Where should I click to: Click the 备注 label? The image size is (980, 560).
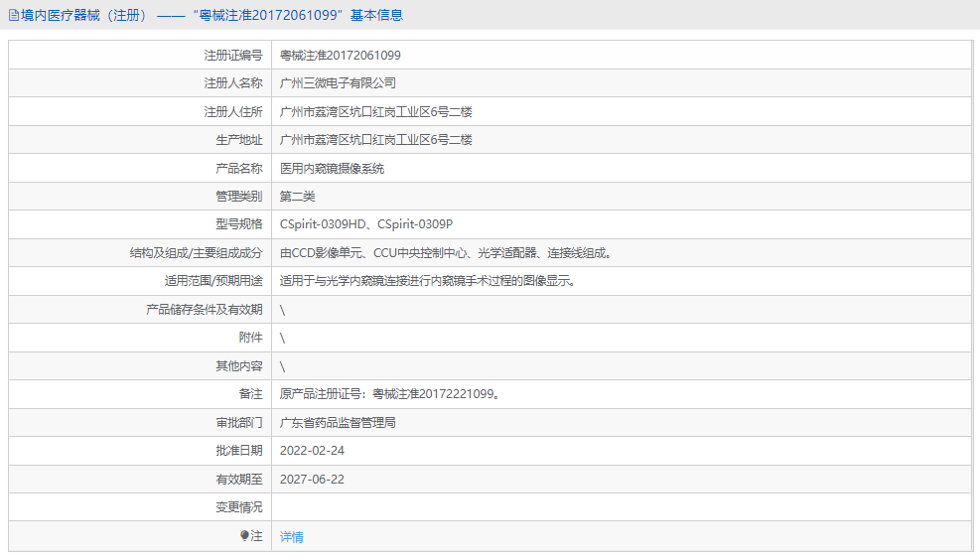250,394
